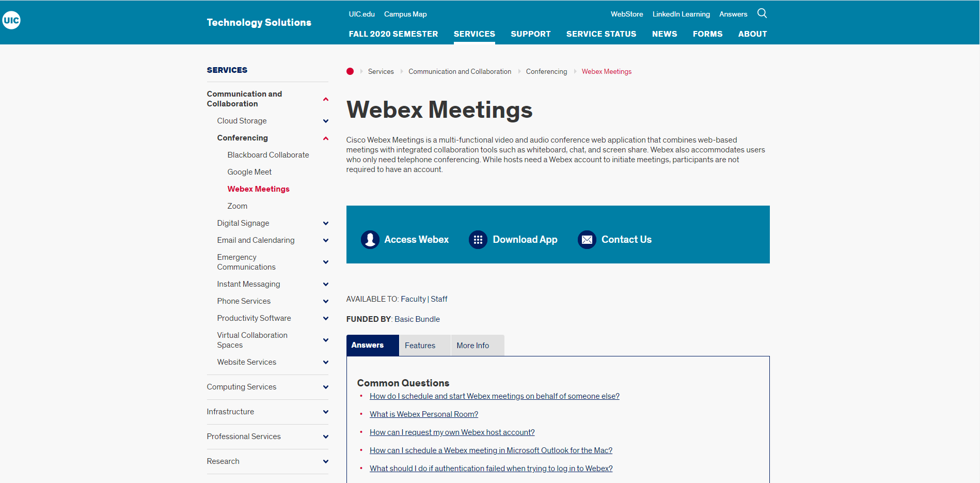Open the ABOUT nav item
The image size is (980, 483).
[x=753, y=34]
